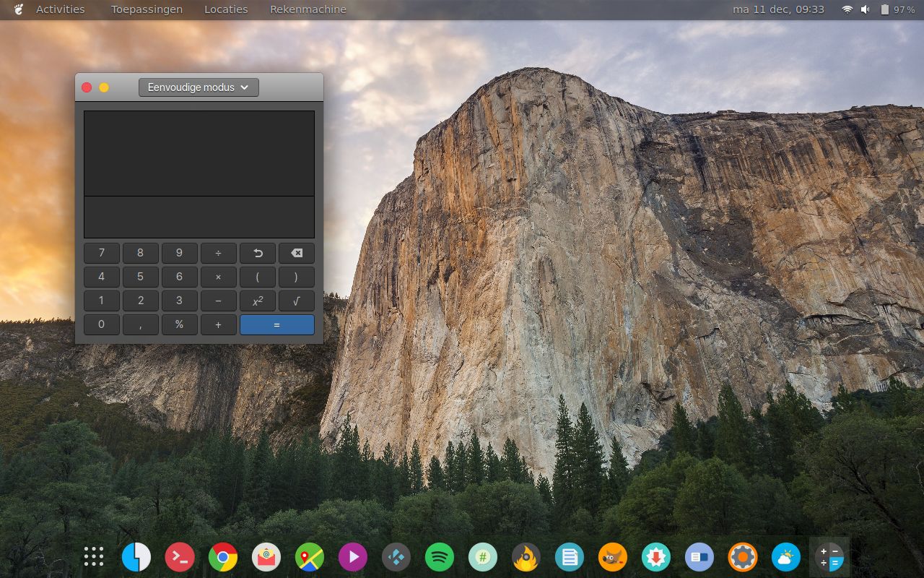
Task: Click the percent key
Action: pyautogui.click(x=179, y=324)
